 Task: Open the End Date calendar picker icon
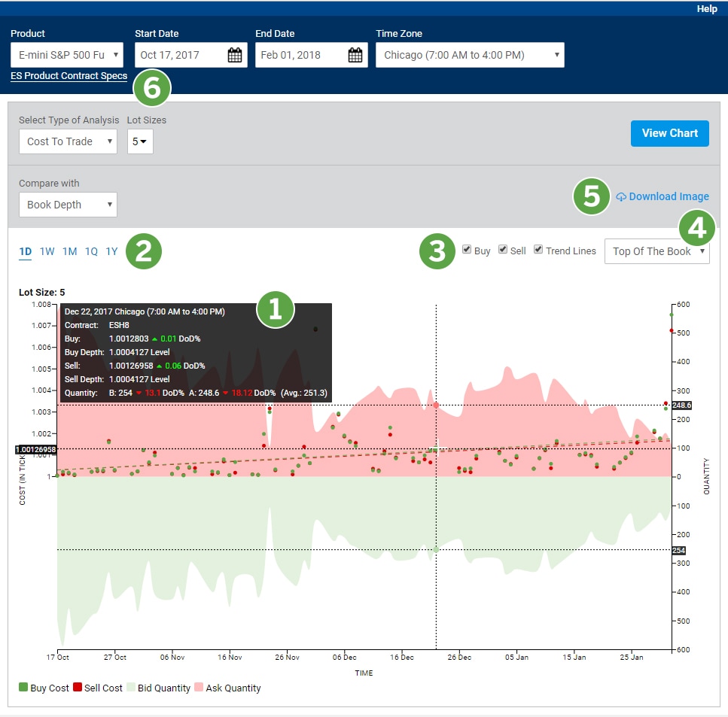click(x=355, y=55)
